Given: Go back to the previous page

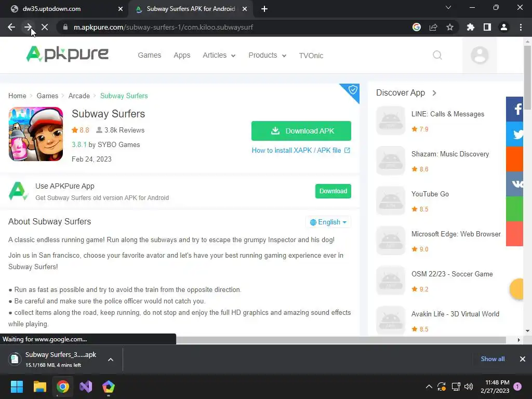Looking at the screenshot, I should click(11, 27).
